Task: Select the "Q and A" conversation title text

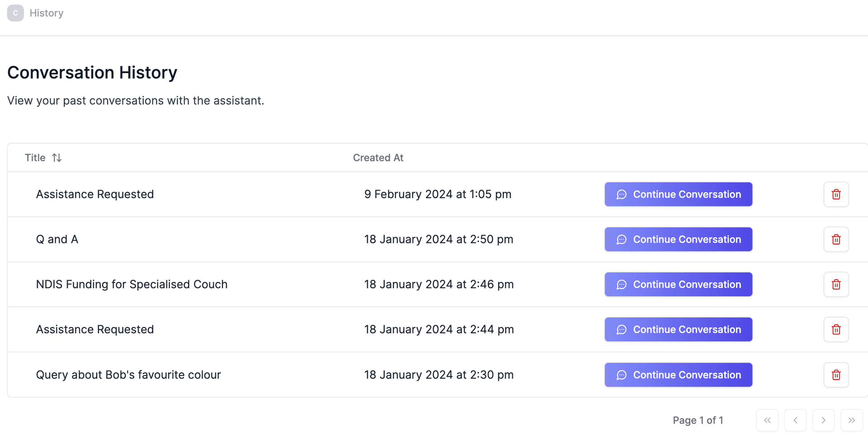Action: click(x=57, y=239)
